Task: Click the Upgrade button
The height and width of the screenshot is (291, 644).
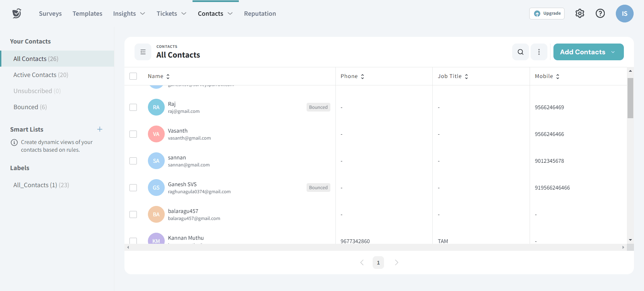Action: pyautogui.click(x=547, y=13)
